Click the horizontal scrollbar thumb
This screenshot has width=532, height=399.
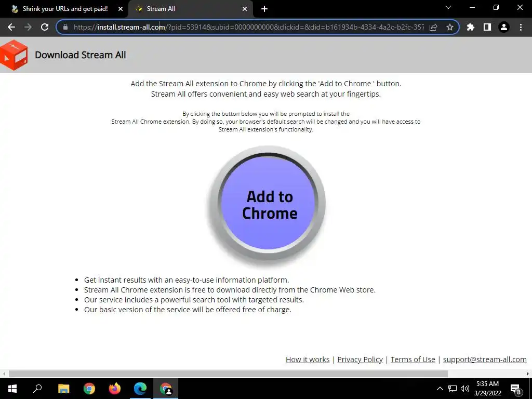coord(228,374)
